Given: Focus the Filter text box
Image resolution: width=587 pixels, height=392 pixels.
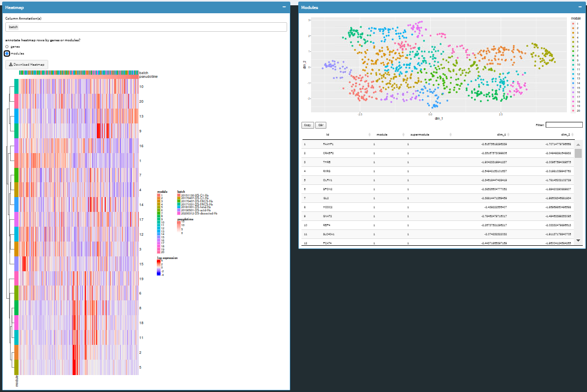Looking at the screenshot, I should coord(564,124).
